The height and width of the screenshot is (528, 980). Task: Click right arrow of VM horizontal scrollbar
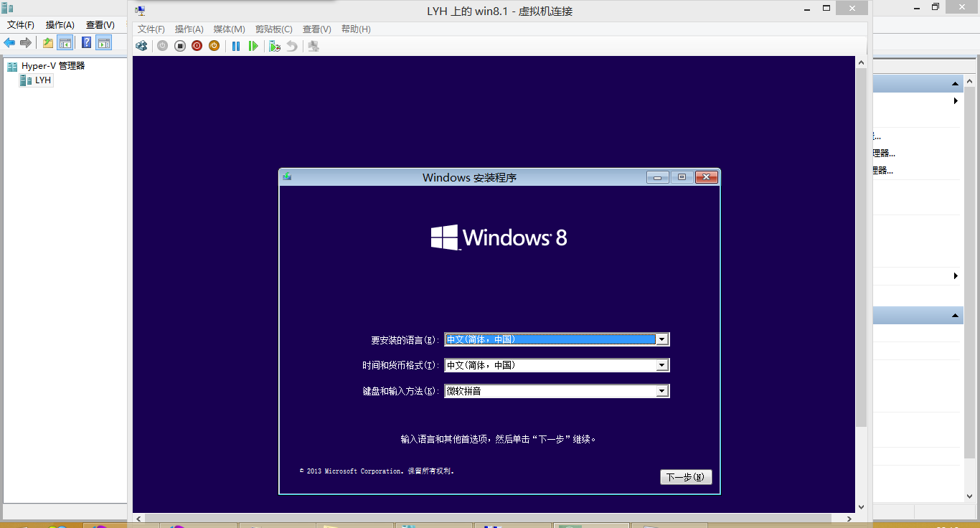tap(849, 518)
